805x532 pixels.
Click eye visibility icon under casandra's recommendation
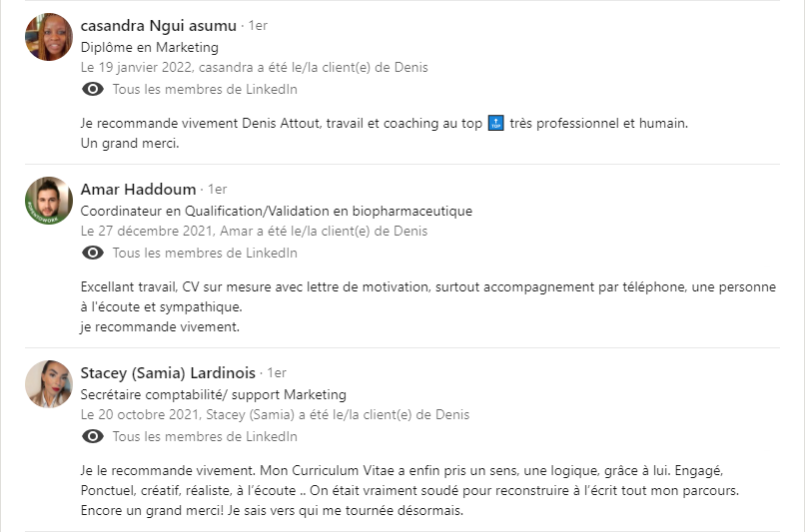(93, 90)
